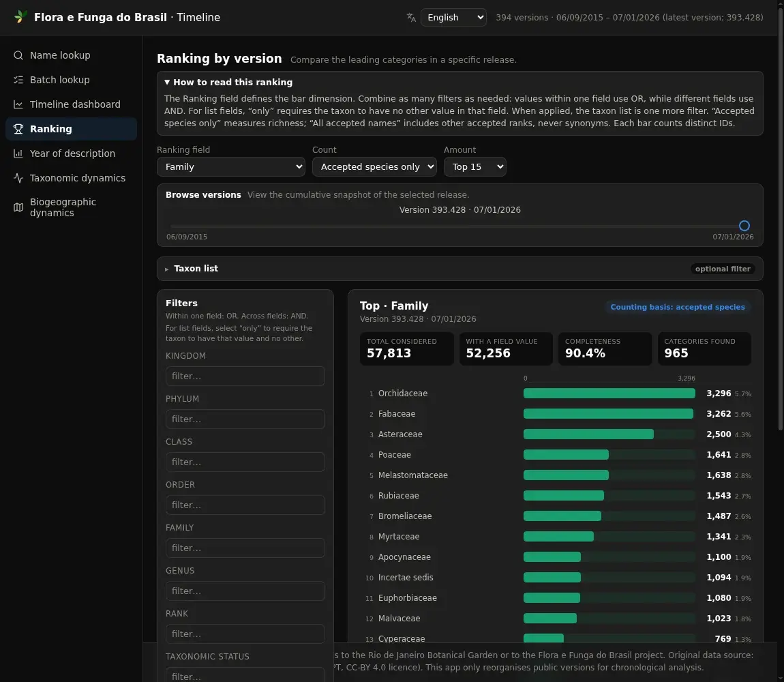Collapse How to read this ranking
Image resolution: width=784 pixels, height=682 pixels.
click(x=228, y=82)
